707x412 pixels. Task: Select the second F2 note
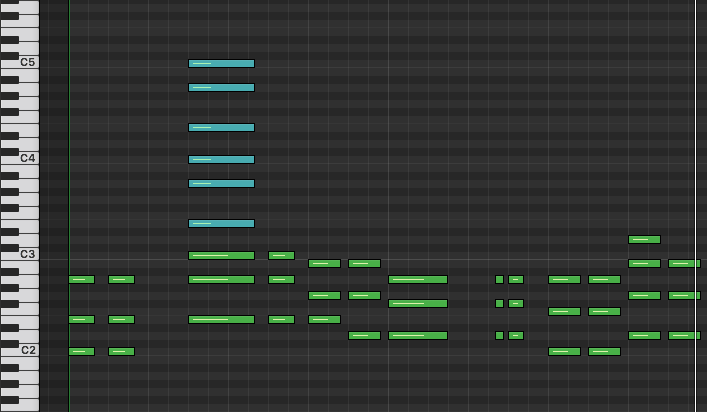tap(605, 311)
